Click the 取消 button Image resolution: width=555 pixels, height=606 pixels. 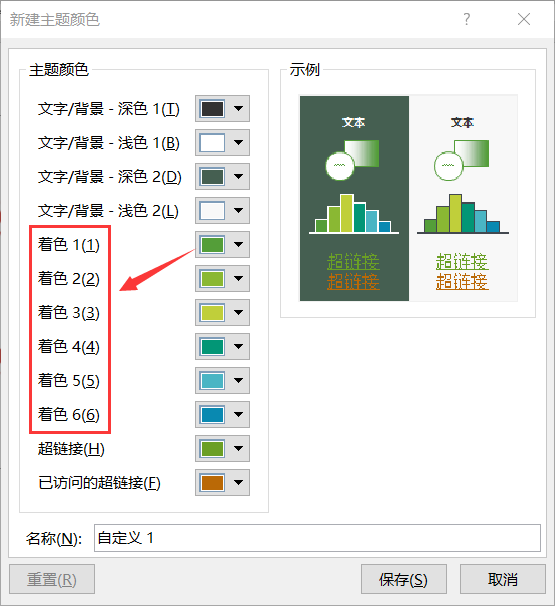click(x=502, y=579)
